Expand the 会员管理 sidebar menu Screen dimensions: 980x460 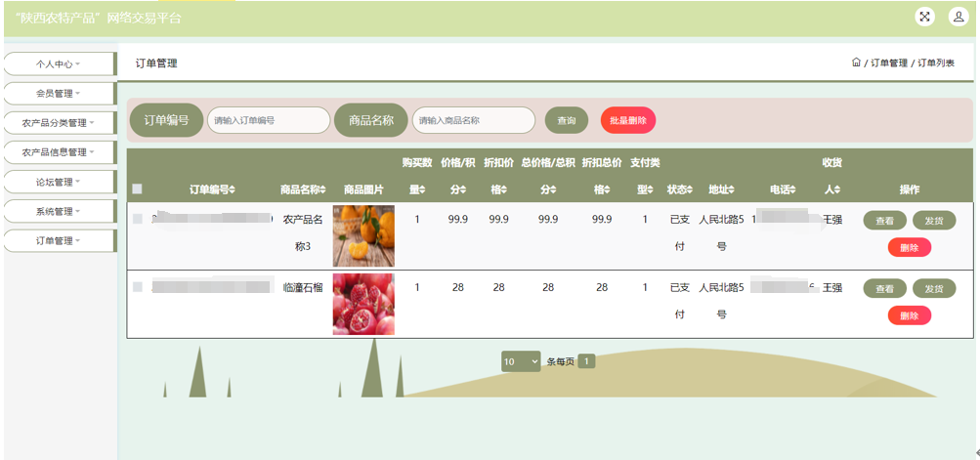click(60, 93)
